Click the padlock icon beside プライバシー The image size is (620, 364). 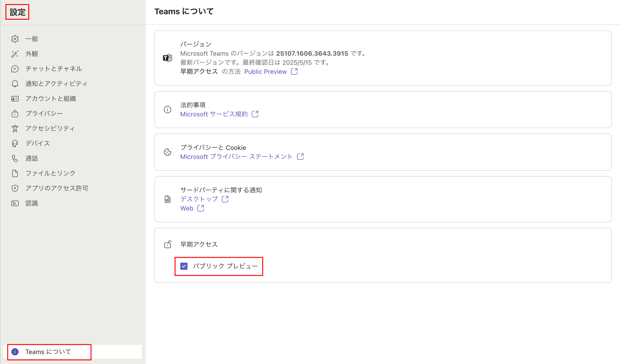[x=15, y=114]
